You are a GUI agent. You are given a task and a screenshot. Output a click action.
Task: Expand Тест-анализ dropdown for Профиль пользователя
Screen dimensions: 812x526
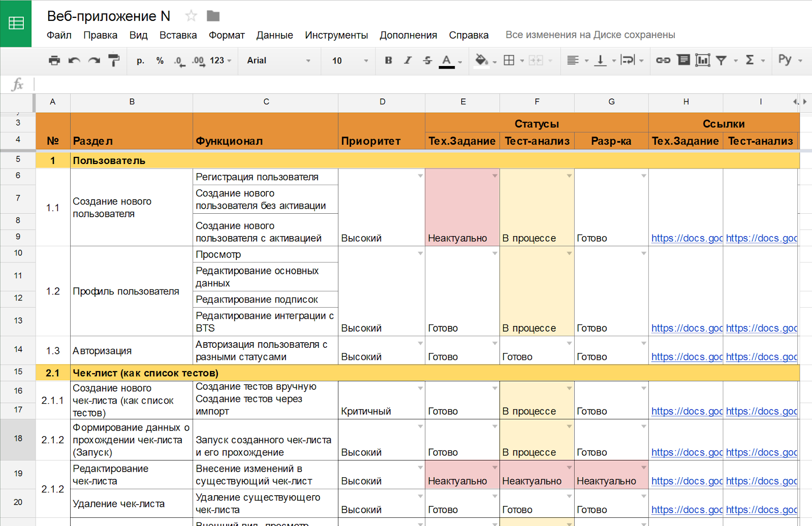click(569, 253)
